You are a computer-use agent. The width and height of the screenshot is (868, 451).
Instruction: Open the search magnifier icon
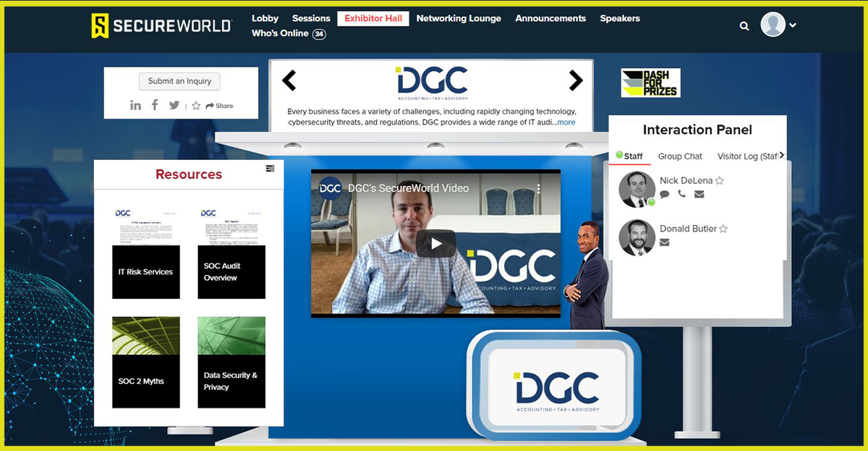pyautogui.click(x=744, y=26)
